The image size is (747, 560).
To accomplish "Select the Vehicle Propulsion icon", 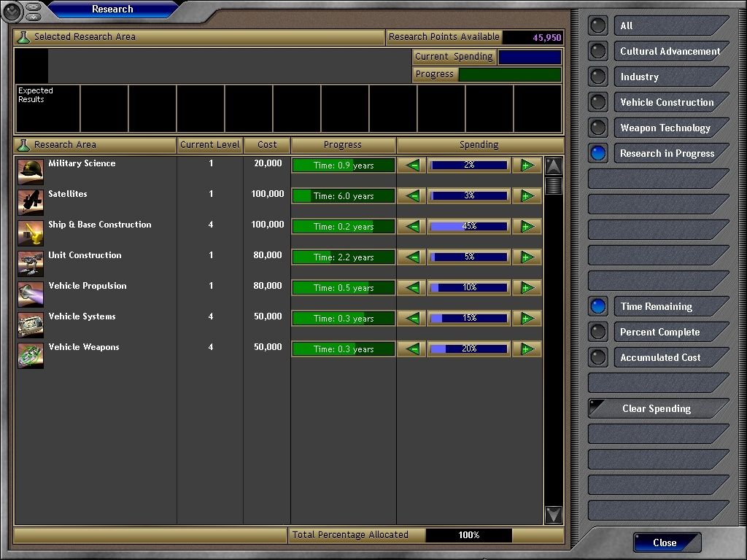I will [x=31, y=294].
